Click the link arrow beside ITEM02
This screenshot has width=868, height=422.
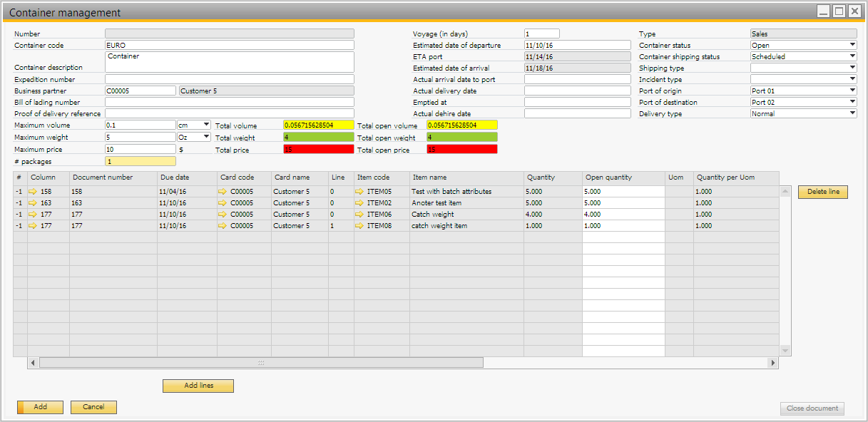click(x=359, y=203)
